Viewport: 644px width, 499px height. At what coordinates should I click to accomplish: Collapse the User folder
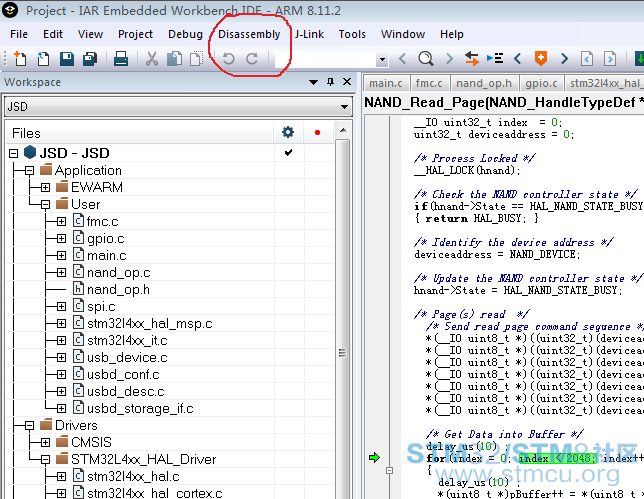pos(46,205)
